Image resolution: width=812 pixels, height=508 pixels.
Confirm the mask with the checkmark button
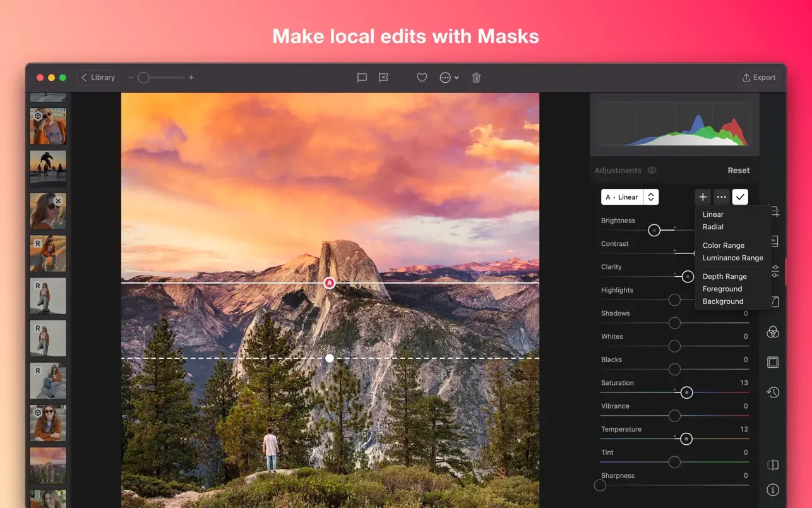740,197
